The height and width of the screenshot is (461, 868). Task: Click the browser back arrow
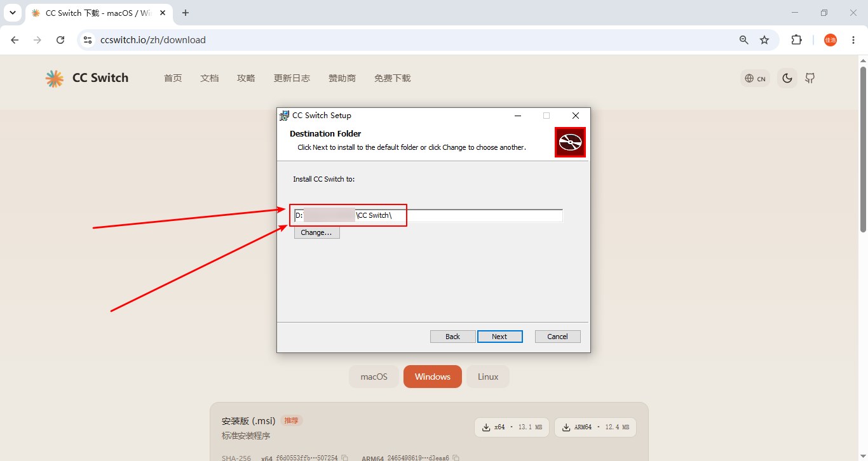(15, 40)
